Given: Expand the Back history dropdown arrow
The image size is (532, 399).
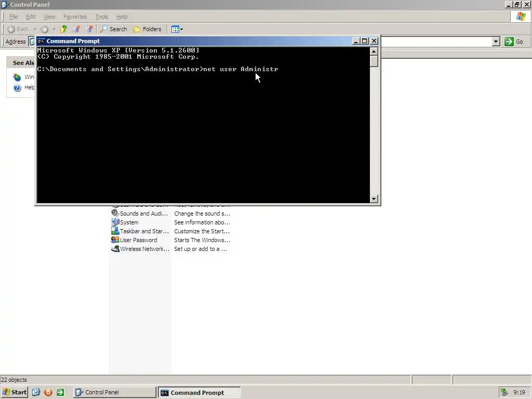Looking at the screenshot, I should (x=35, y=29).
